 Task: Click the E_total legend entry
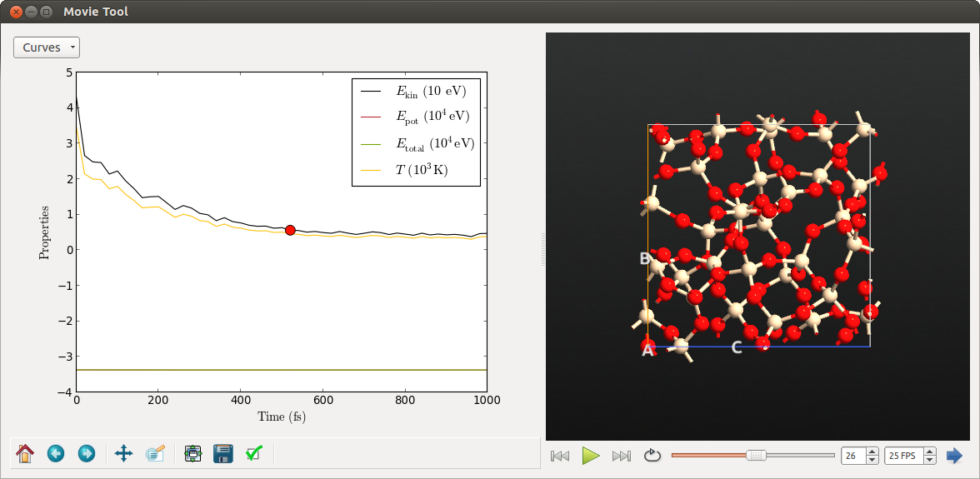coord(417,143)
